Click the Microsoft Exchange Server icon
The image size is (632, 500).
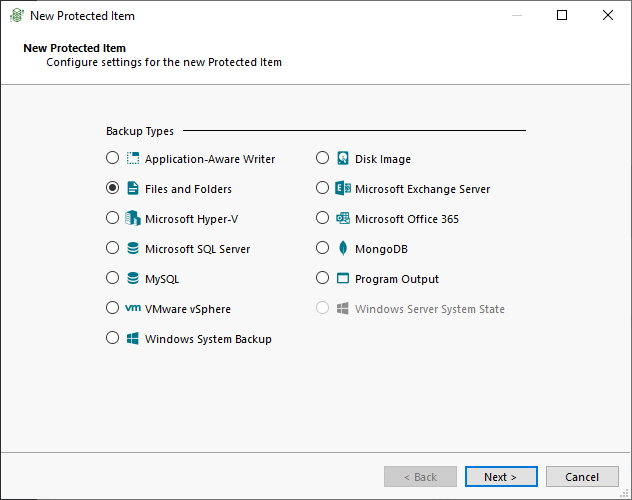tap(343, 188)
